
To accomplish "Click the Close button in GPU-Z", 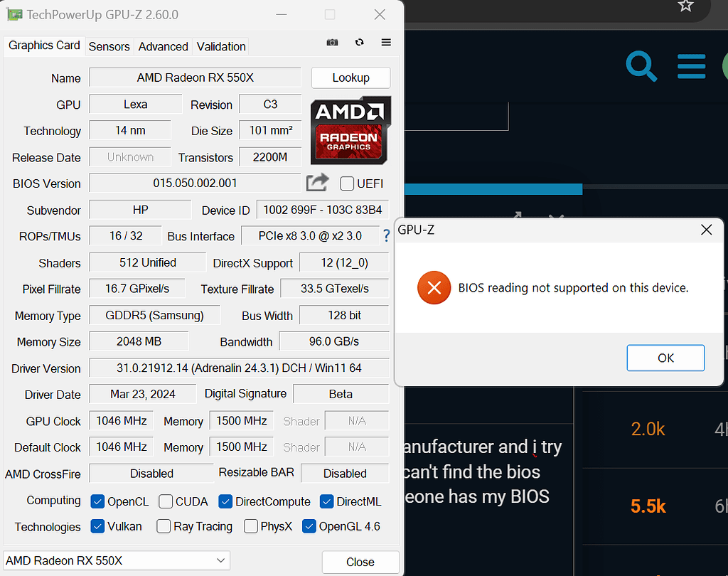I will 360,562.
